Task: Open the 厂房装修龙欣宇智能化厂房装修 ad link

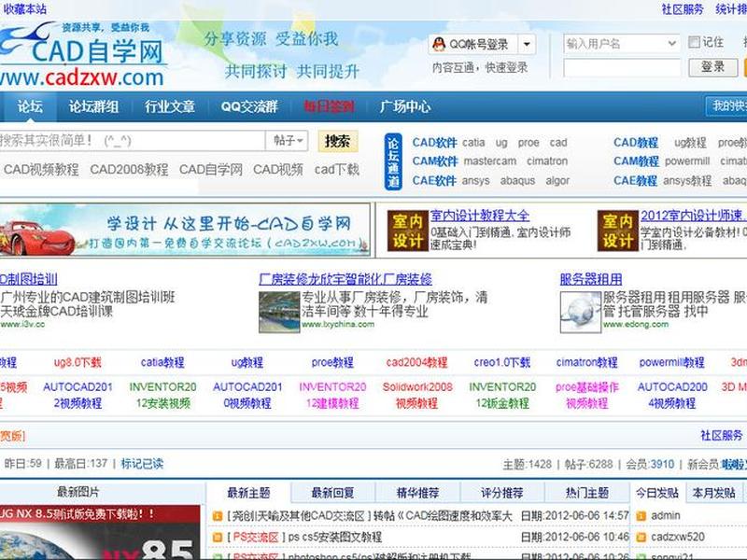Action: pos(345,279)
